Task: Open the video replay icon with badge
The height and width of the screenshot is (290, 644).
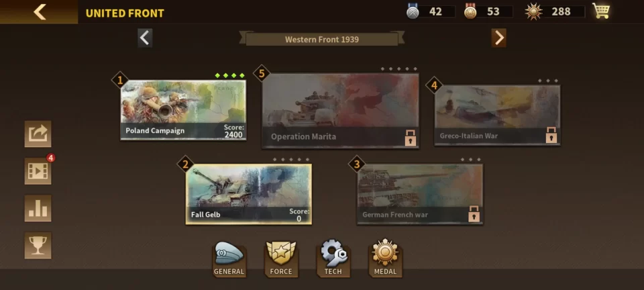Action: coord(38,171)
